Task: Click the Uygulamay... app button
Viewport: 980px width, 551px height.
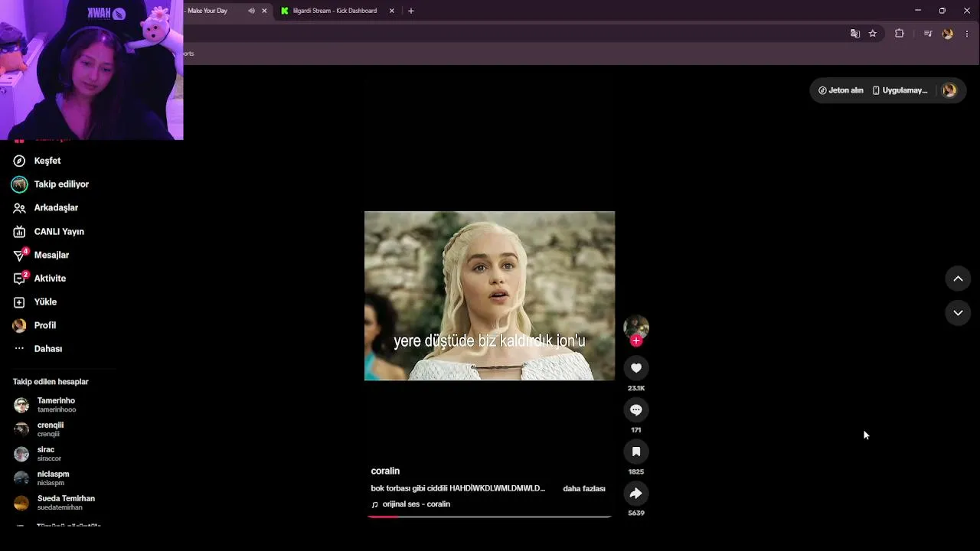Action: [x=900, y=90]
